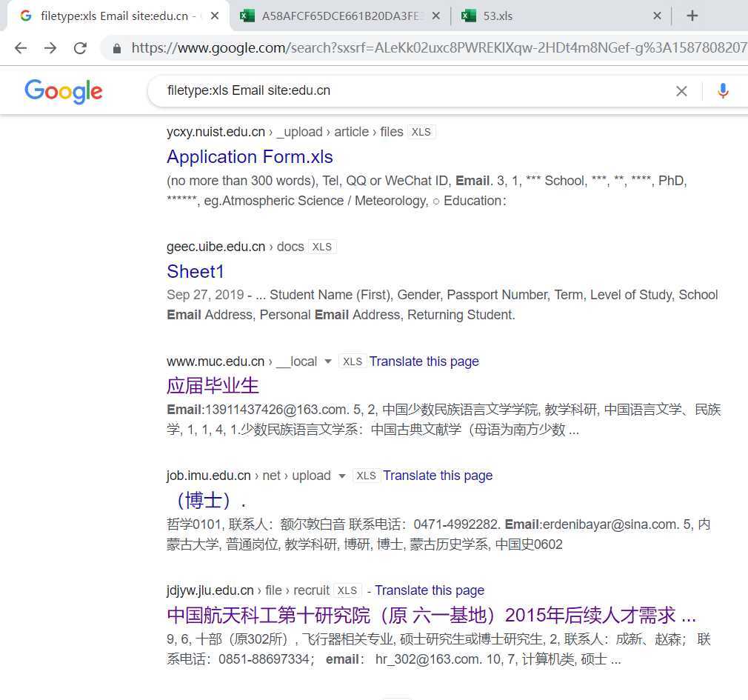Click the XLS badge on www.muc.edu.cn result
This screenshot has height=700, width=748.
click(353, 361)
